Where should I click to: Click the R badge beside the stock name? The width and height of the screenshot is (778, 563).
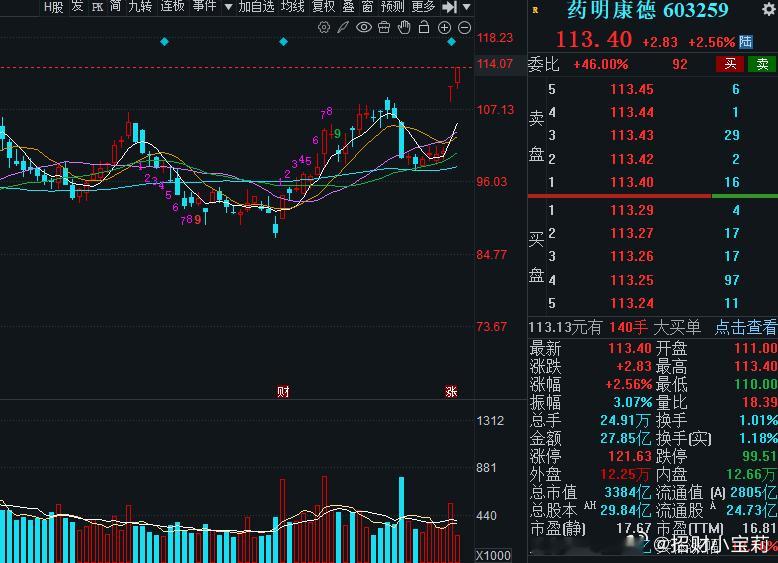click(535, 10)
